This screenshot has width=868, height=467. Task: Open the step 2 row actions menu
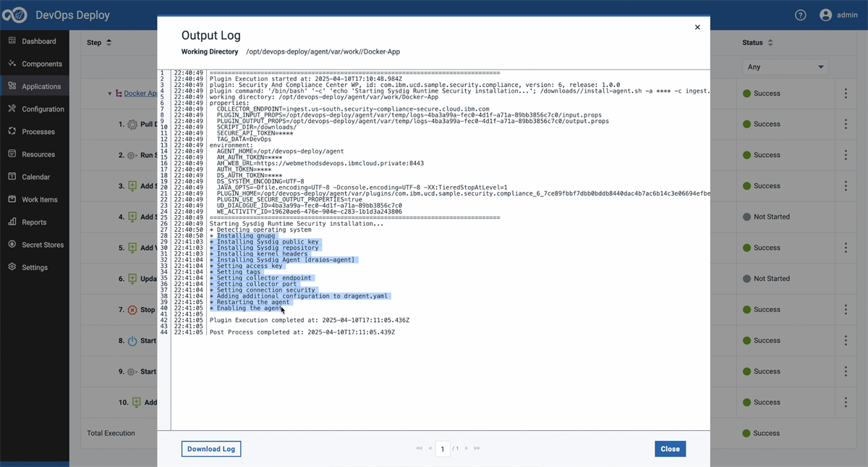coord(846,155)
